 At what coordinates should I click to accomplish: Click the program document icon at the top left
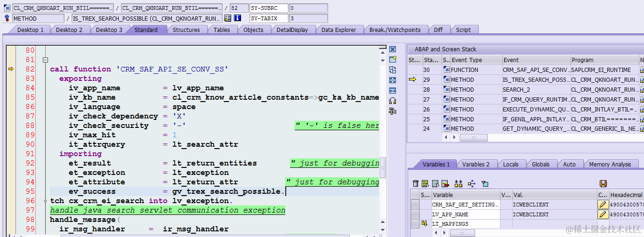[7, 8]
